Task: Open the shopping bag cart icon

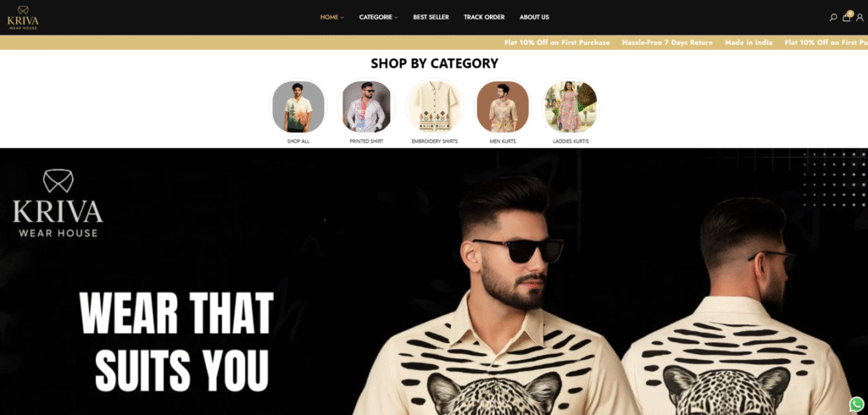Action: [847, 17]
